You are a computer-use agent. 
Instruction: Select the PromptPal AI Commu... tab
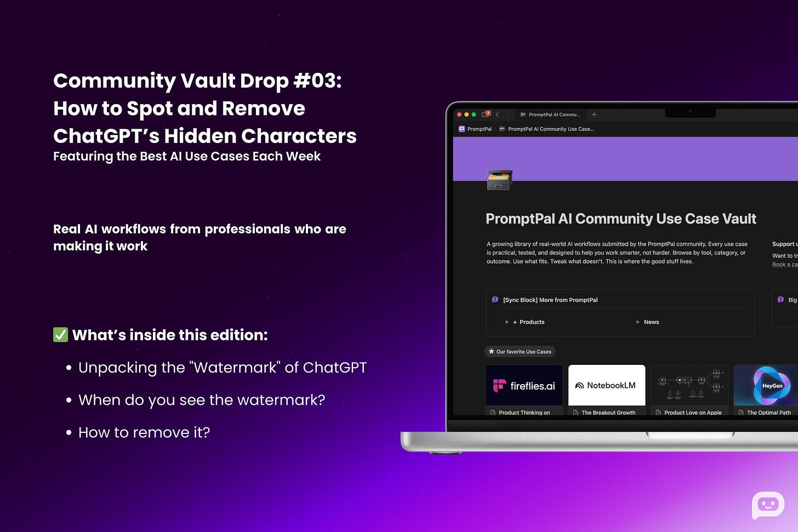[550, 115]
